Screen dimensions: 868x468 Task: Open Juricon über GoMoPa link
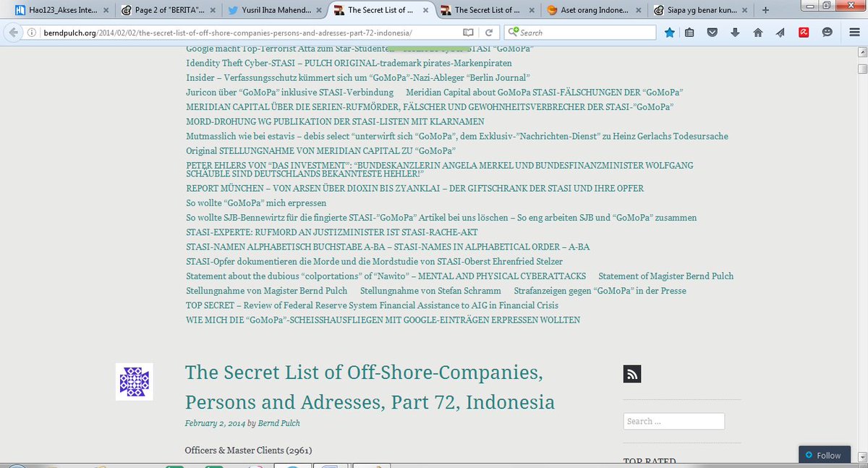coord(289,92)
